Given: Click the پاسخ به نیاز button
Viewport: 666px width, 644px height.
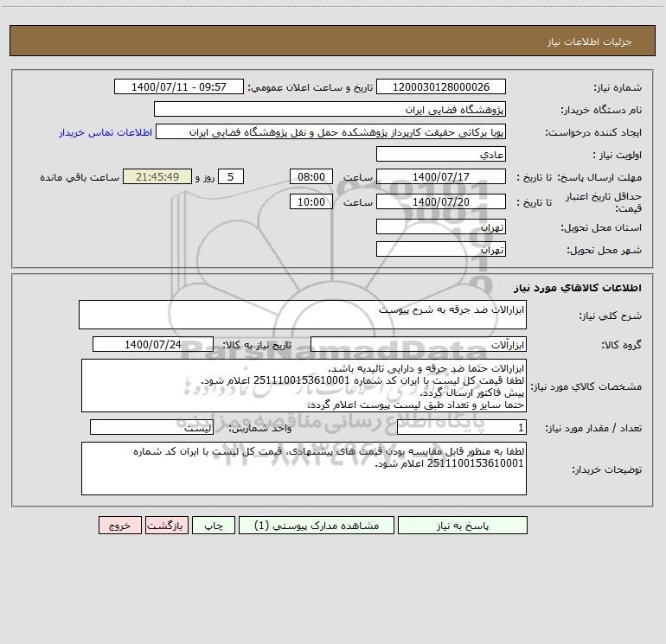Looking at the screenshot, I should point(463,525).
